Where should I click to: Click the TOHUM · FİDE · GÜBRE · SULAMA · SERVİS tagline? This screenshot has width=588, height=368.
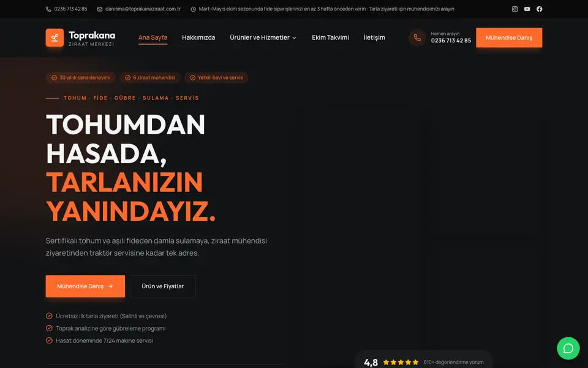pyautogui.click(x=131, y=98)
